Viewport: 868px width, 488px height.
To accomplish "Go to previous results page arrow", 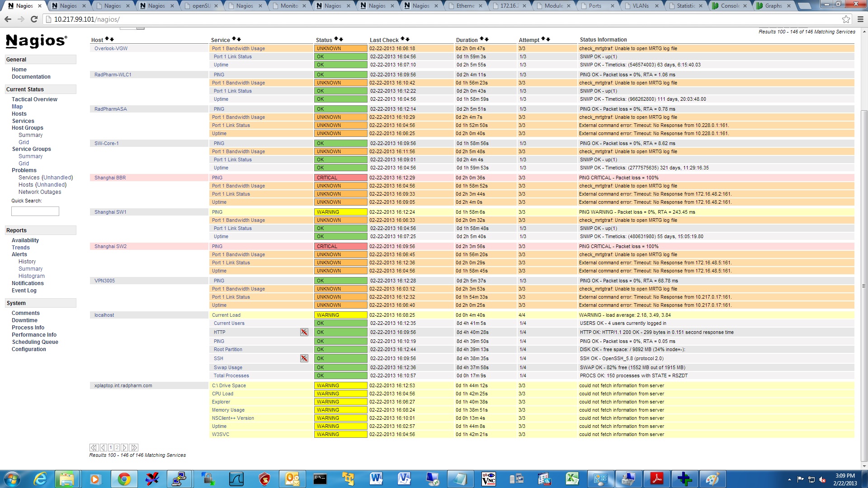I will pyautogui.click(x=104, y=447).
